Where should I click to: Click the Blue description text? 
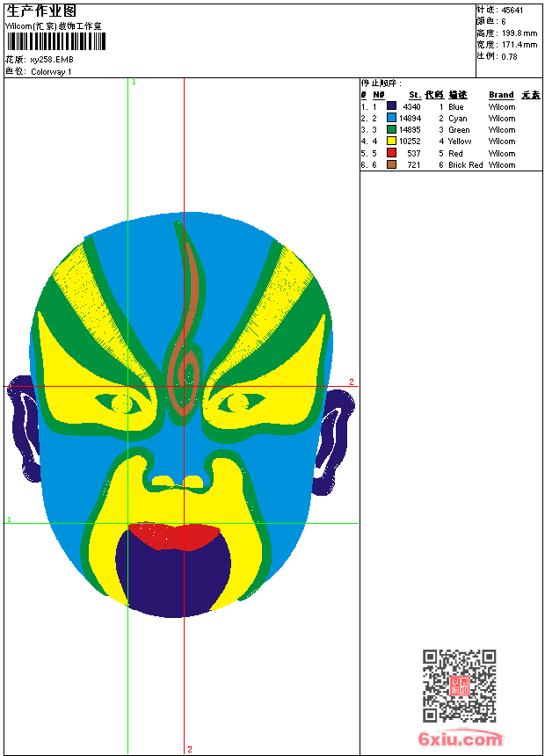point(455,107)
